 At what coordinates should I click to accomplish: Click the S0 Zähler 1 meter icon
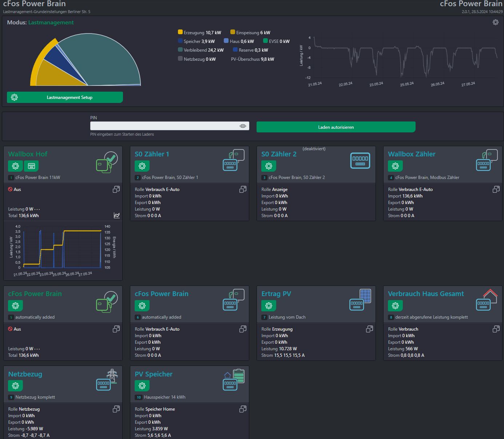point(233,160)
